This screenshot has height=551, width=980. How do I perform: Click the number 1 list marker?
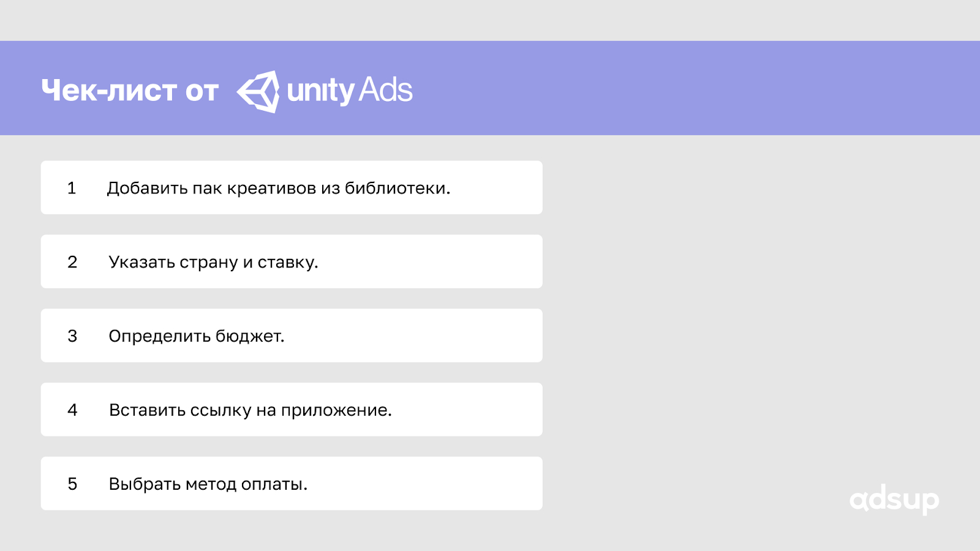pyautogui.click(x=72, y=188)
